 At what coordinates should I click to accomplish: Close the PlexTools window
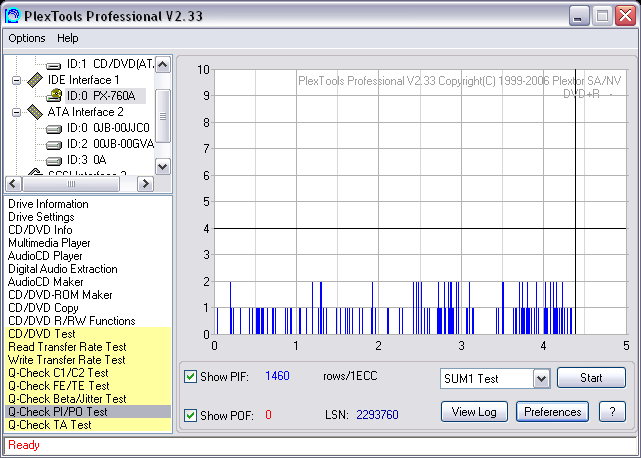[625, 16]
